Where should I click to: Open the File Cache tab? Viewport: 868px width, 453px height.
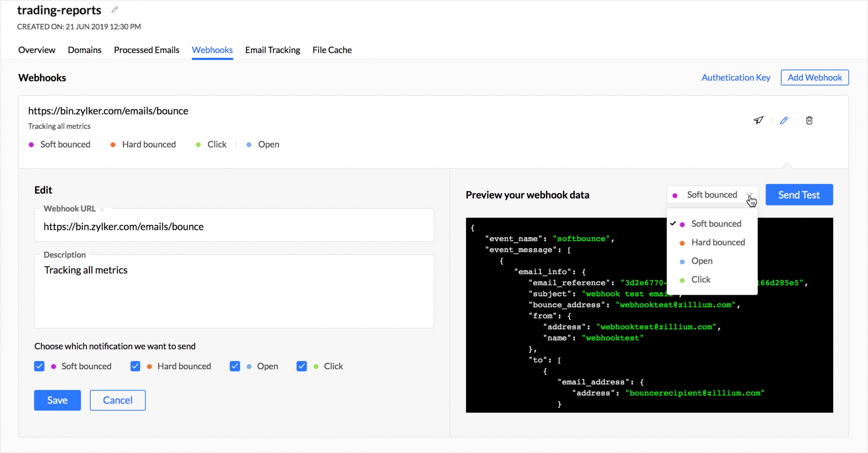point(332,50)
